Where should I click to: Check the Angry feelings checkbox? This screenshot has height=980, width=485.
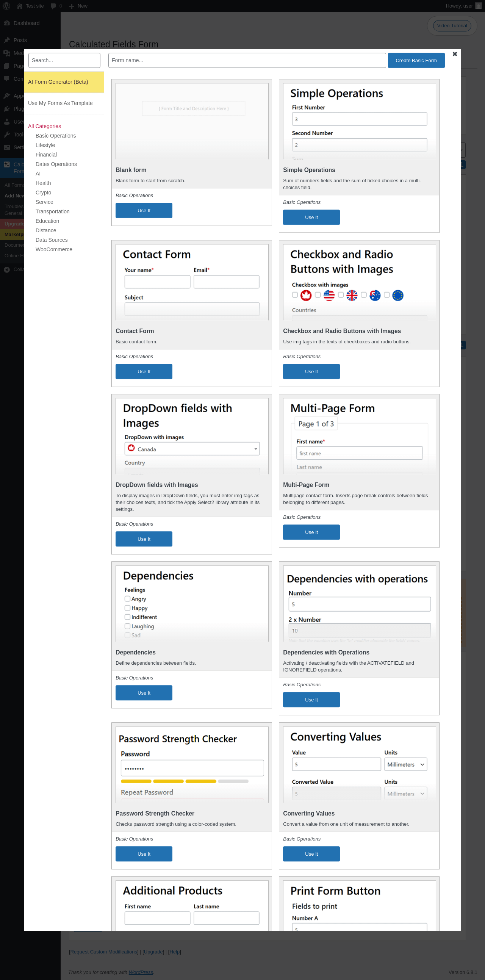point(127,598)
